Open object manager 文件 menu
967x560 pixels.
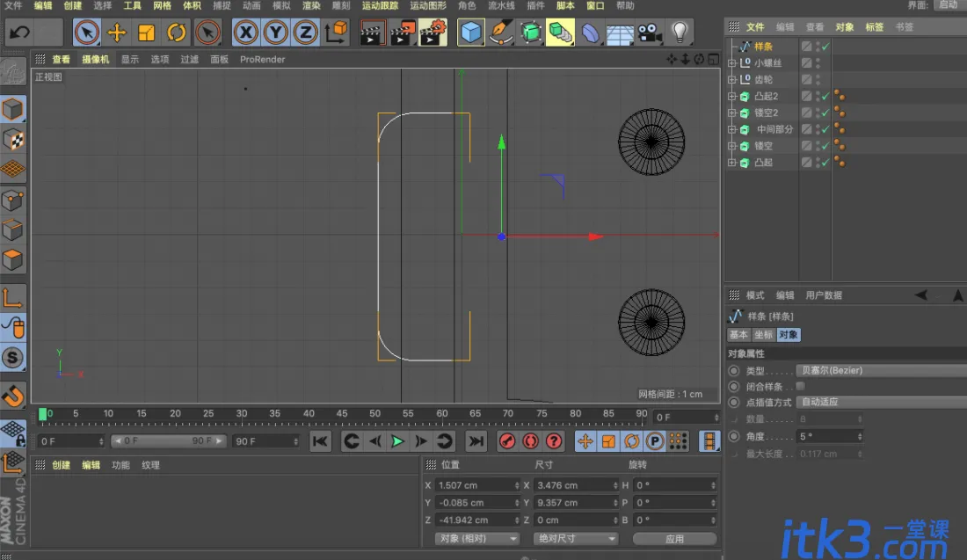pyautogui.click(x=755, y=27)
